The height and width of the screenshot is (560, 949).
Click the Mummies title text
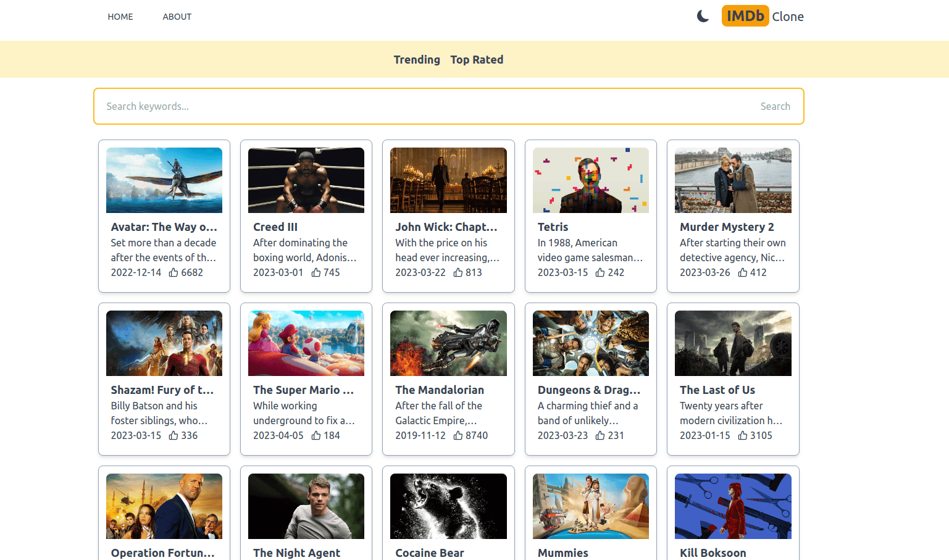click(x=563, y=553)
